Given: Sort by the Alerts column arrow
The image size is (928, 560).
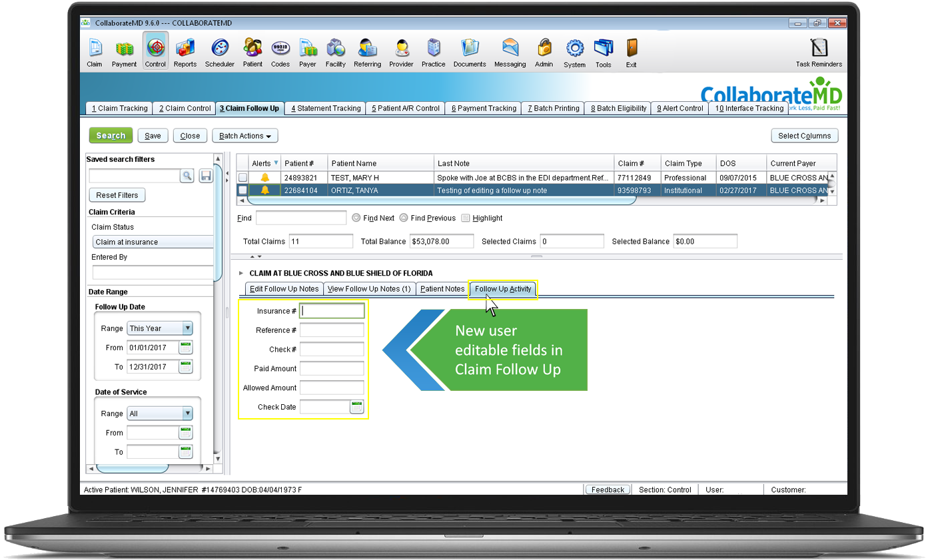Looking at the screenshot, I should (276, 163).
